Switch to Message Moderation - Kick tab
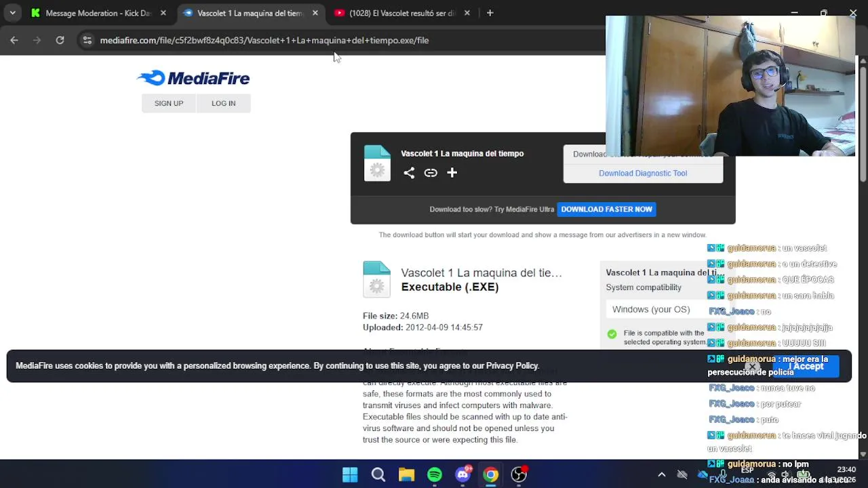This screenshot has width=868, height=488. (97, 13)
